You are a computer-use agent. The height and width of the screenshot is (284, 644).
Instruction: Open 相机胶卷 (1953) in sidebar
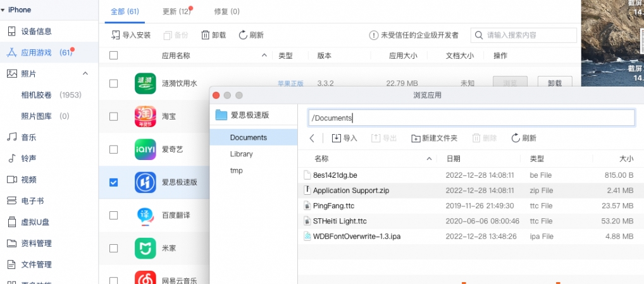(51, 96)
